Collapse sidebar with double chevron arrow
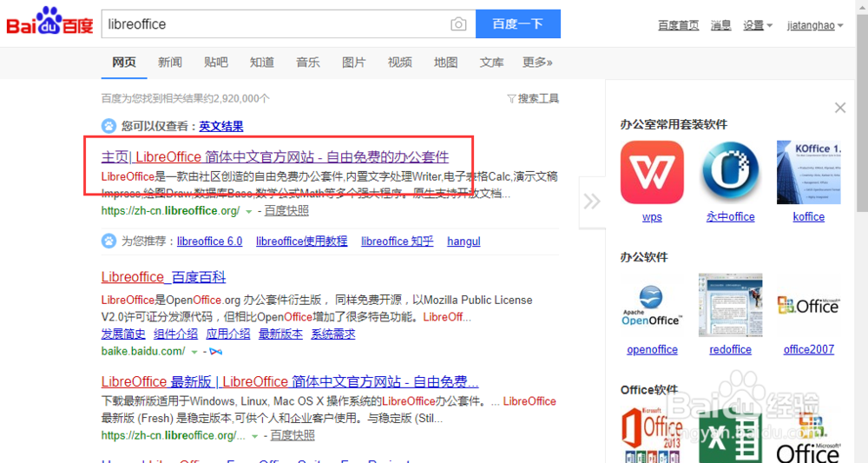 click(x=592, y=201)
